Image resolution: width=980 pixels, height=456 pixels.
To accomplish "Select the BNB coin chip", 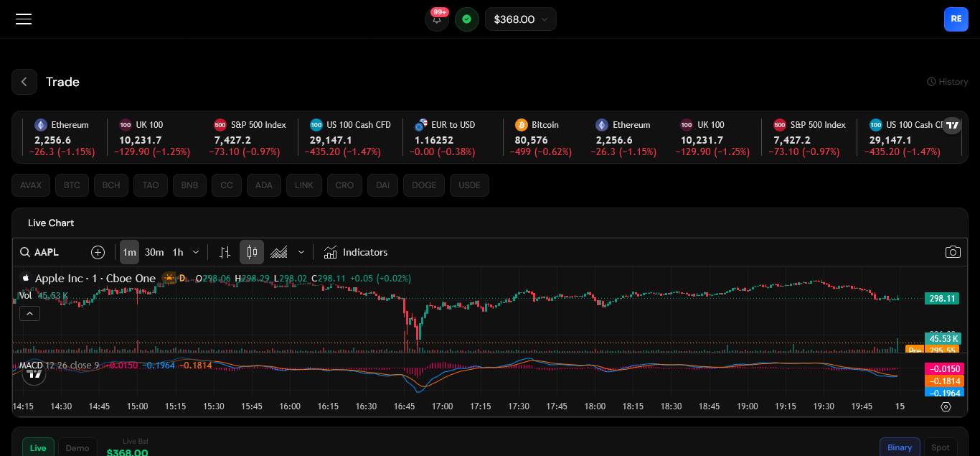I will pyautogui.click(x=189, y=185).
